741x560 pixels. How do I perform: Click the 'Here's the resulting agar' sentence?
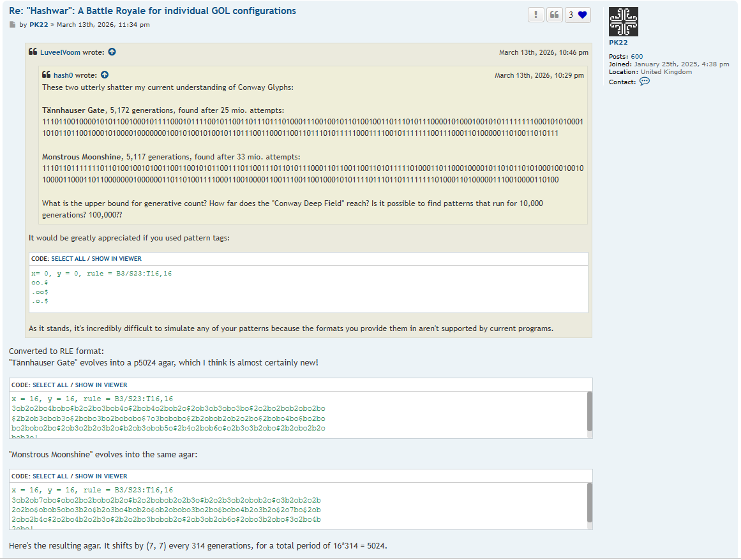[x=198, y=546]
